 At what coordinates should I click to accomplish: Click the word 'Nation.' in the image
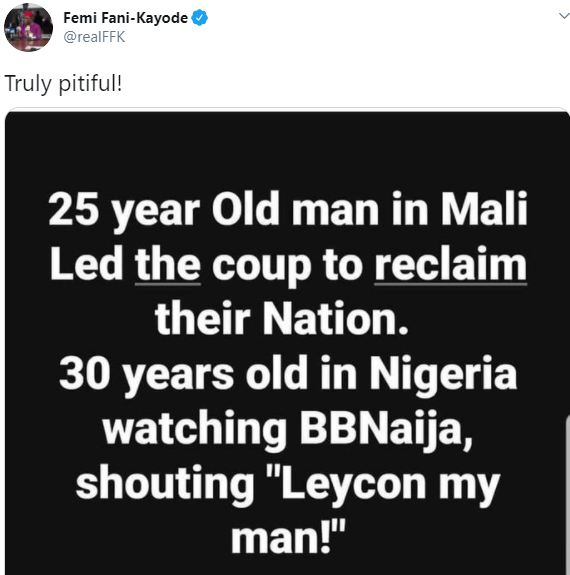[x=335, y=319]
